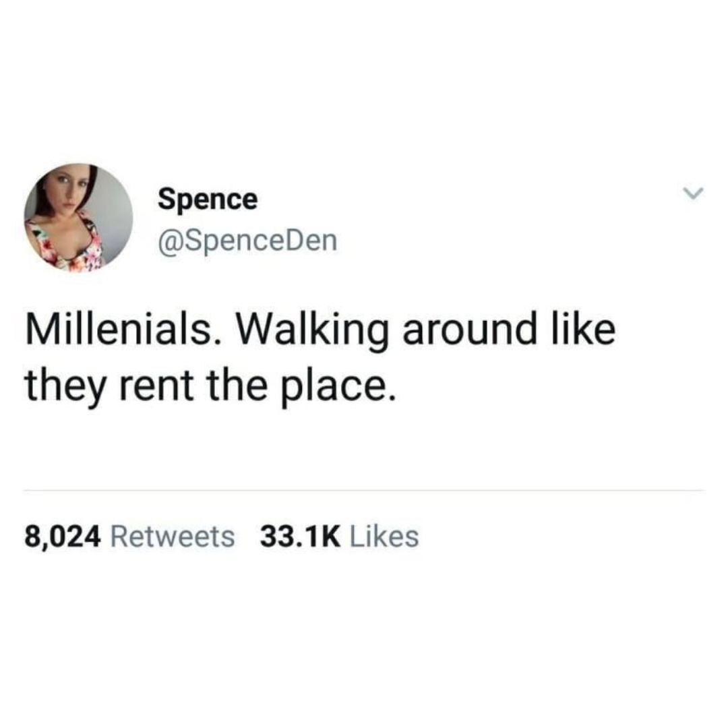This screenshot has width=728, height=728.
Task: Expand the down-arrow at the tweet's top right
Action: (x=693, y=193)
